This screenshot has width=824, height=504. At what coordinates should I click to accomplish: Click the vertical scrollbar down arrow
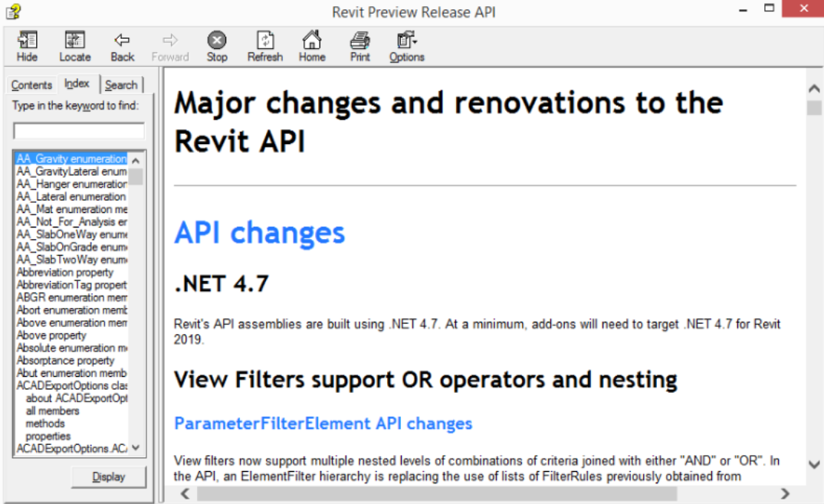click(814, 465)
